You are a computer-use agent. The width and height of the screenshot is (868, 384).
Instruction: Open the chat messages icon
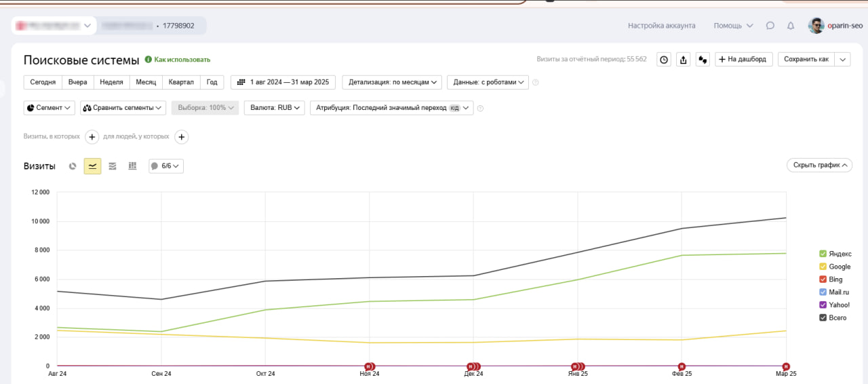point(770,26)
